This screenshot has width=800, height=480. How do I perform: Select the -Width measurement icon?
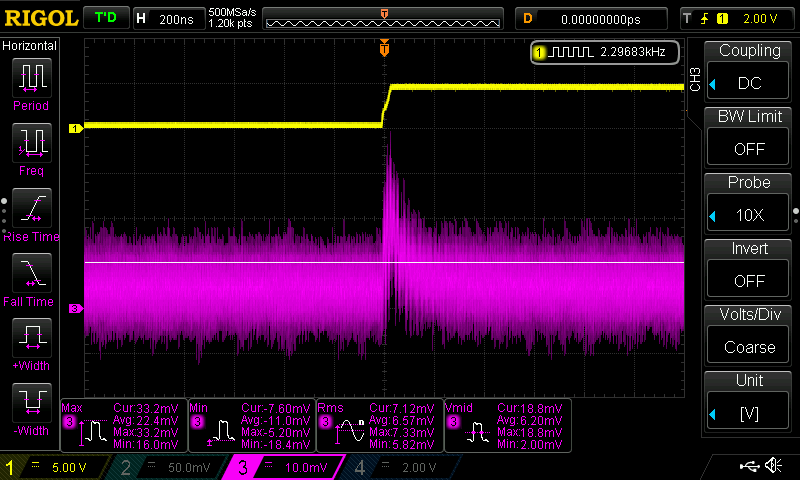(31, 404)
